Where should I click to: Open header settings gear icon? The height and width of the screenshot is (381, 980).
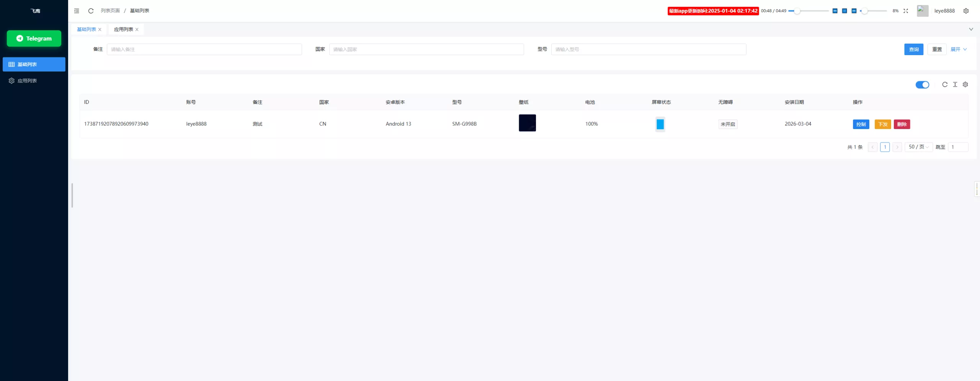pyautogui.click(x=966, y=11)
